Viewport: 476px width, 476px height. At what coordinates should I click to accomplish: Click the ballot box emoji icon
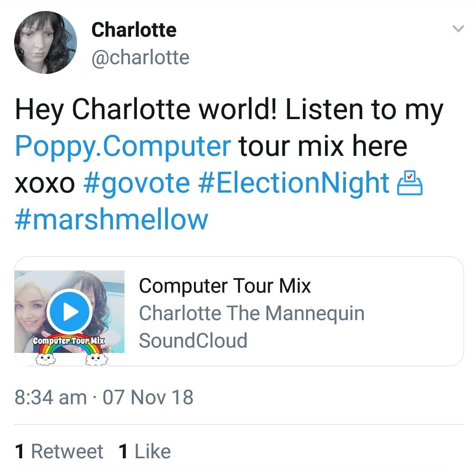point(410,183)
